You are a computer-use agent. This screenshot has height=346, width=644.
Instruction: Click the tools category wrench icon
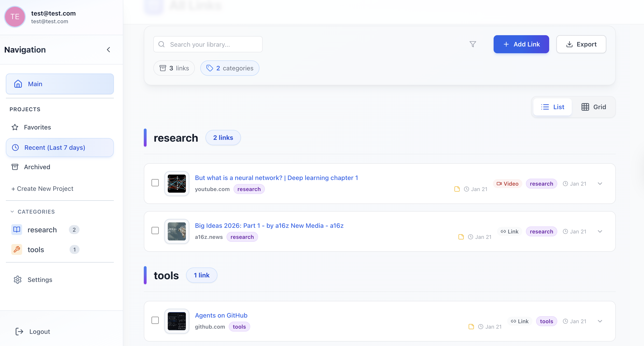pyautogui.click(x=17, y=249)
